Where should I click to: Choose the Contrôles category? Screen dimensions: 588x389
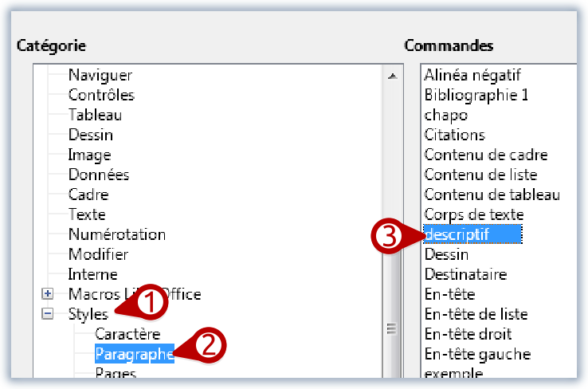coord(101,95)
